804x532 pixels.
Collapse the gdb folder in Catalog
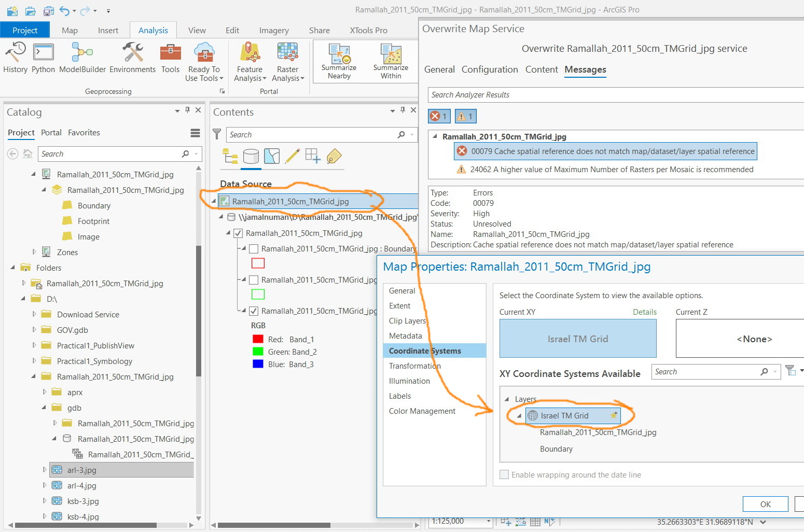(45, 408)
